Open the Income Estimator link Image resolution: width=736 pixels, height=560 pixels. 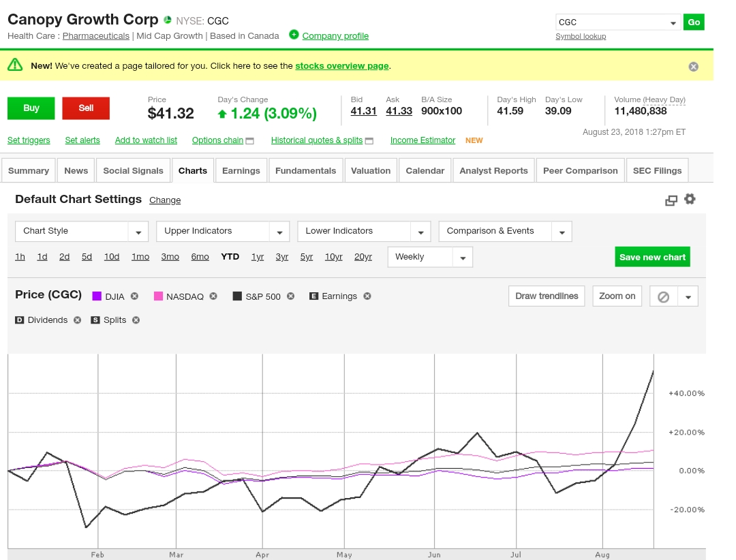pos(423,140)
